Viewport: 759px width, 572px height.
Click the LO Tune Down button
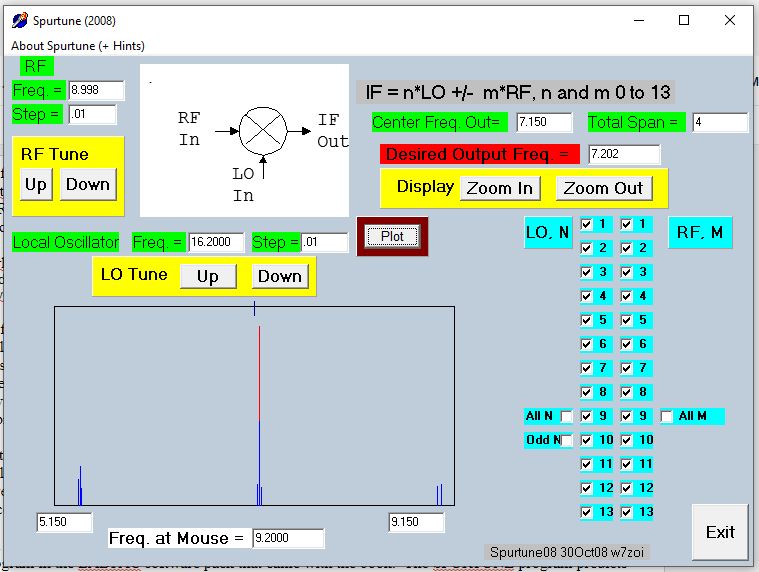click(279, 276)
